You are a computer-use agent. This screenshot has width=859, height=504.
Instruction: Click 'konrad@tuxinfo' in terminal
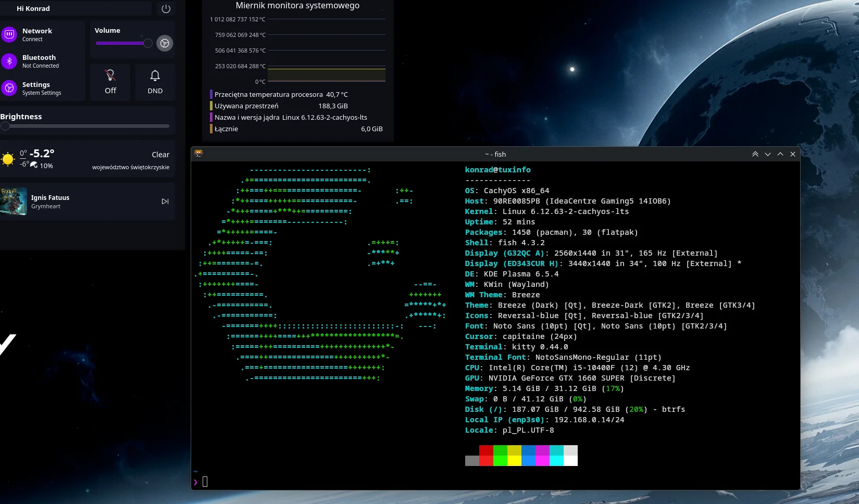point(497,170)
